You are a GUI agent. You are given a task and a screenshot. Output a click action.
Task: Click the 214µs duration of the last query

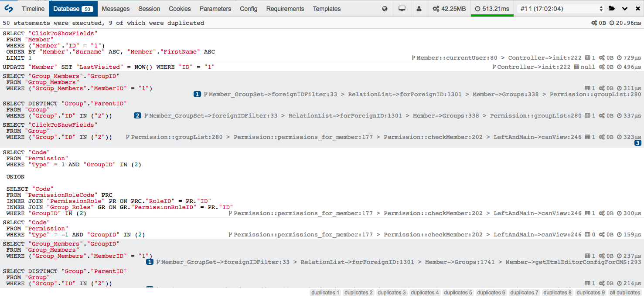[629, 283]
